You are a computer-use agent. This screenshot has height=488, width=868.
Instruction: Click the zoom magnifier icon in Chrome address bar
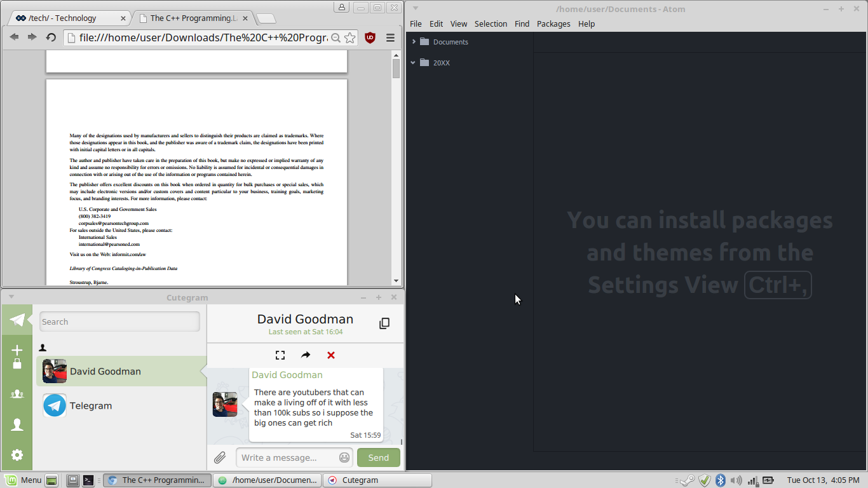336,38
